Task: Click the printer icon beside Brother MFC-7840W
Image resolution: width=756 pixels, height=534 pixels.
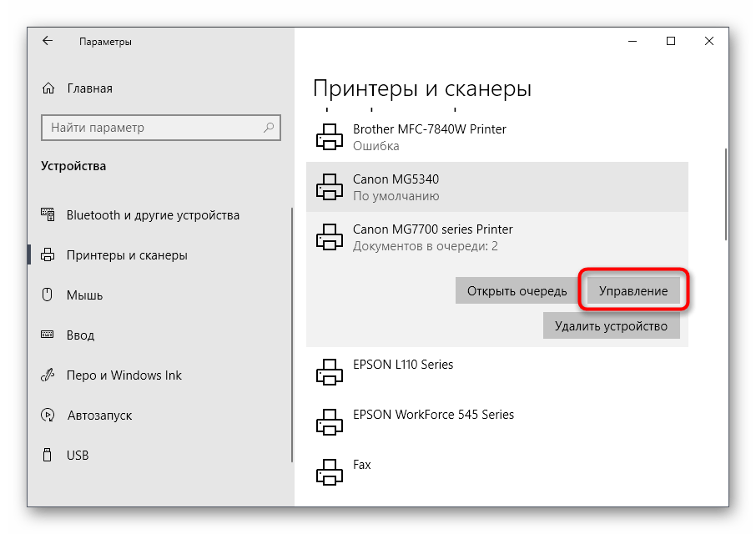Action: (x=329, y=137)
